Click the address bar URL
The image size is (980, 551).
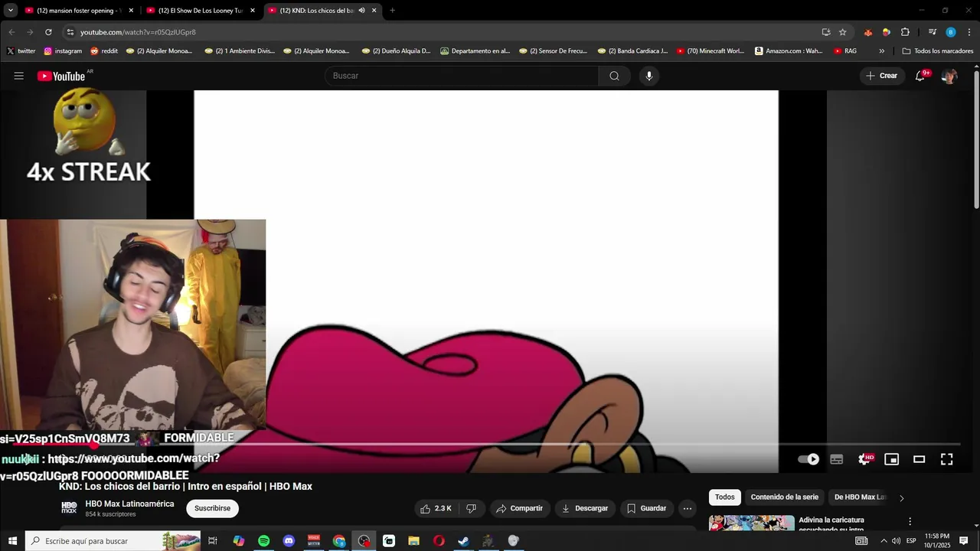pyautogui.click(x=138, y=32)
